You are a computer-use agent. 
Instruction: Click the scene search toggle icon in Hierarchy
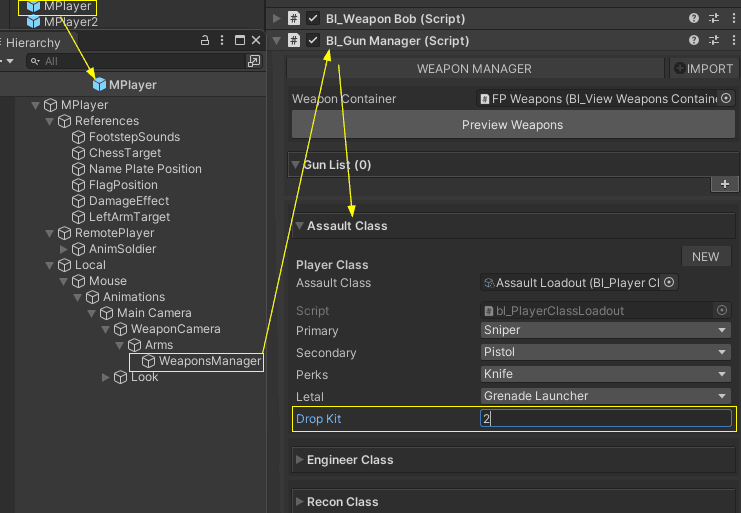pos(254,61)
